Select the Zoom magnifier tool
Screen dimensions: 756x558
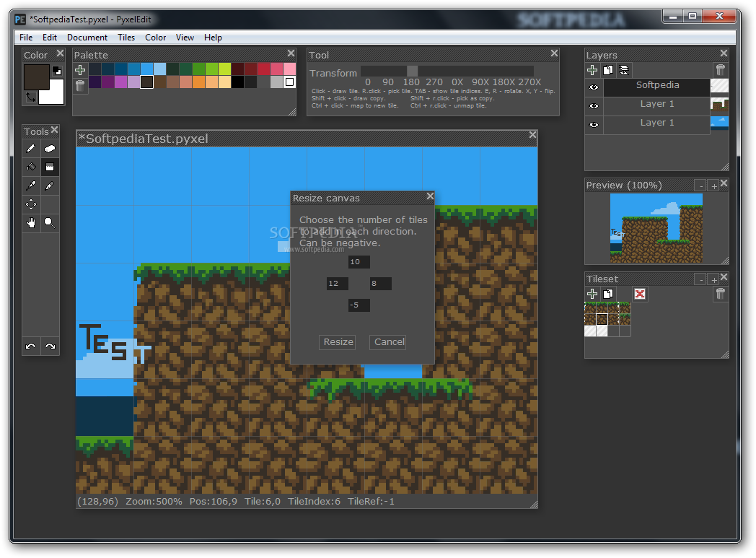point(50,223)
